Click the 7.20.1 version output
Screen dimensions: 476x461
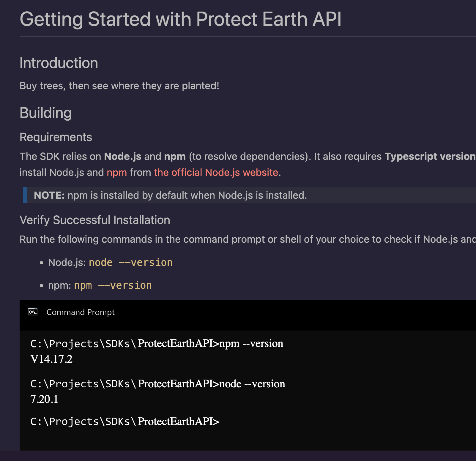point(44,399)
